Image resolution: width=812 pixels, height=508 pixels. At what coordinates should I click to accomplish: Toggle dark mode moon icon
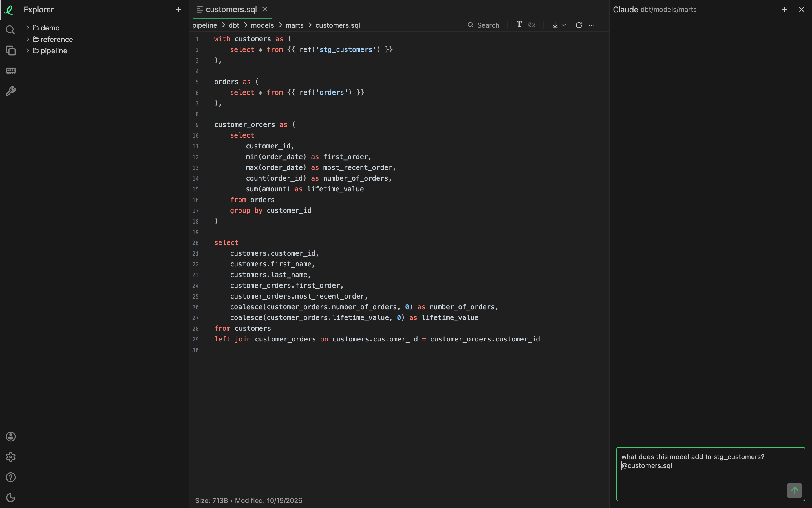10,498
